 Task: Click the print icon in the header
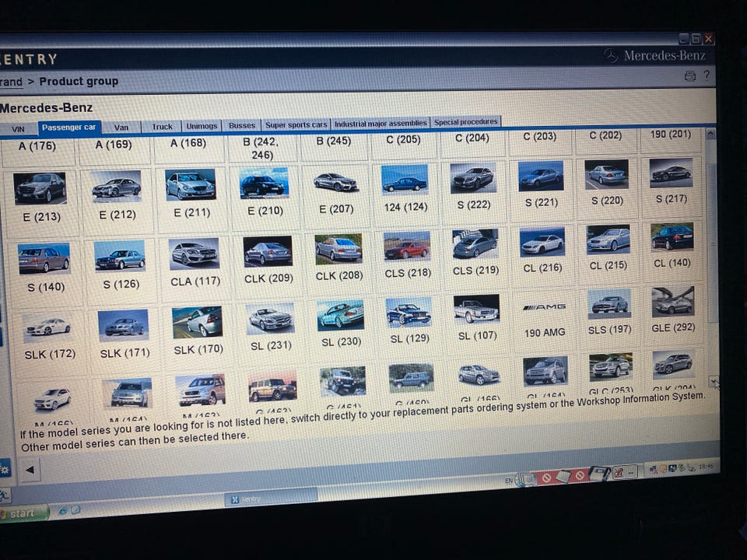pyautogui.click(x=690, y=75)
